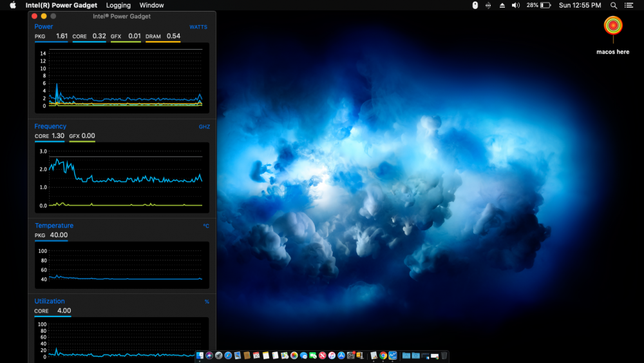This screenshot has width=644, height=363.
Task: Open Launchpad rocket icon in dock
Action: click(219, 356)
